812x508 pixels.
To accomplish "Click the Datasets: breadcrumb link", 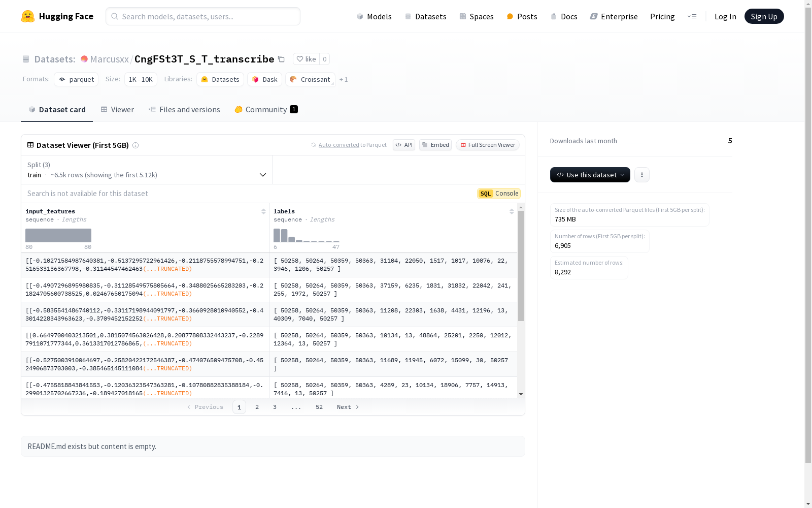I will [x=55, y=59].
